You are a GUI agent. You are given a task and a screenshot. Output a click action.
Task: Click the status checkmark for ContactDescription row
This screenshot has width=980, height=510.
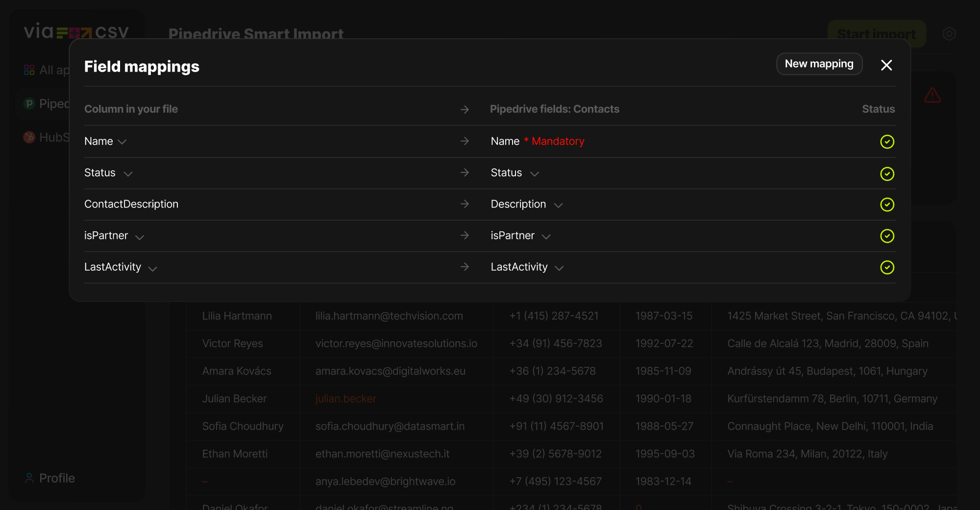[x=887, y=204]
